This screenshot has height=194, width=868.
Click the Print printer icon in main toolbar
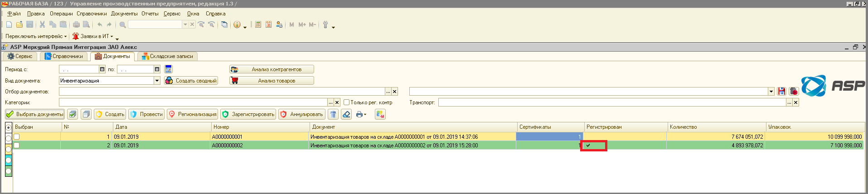point(76,24)
